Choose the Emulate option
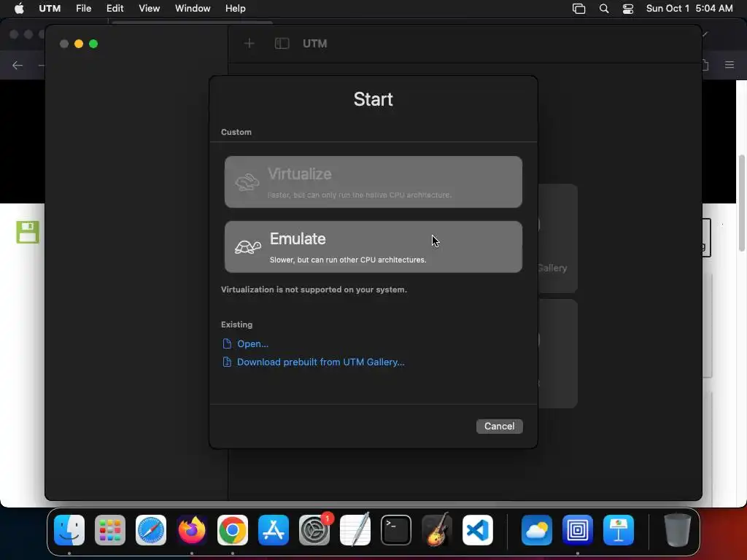Image resolution: width=747 pixels, height=560 pixels. click(x=373, y=246)
